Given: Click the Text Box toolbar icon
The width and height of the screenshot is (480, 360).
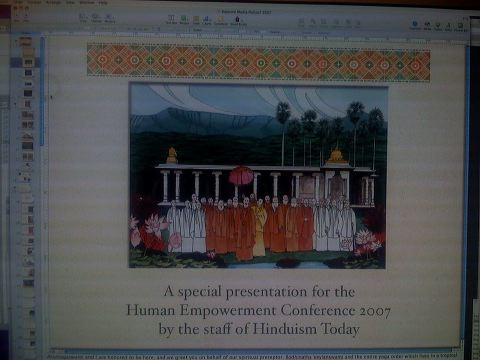Looking at the screenshot, I should coord(171,19).
